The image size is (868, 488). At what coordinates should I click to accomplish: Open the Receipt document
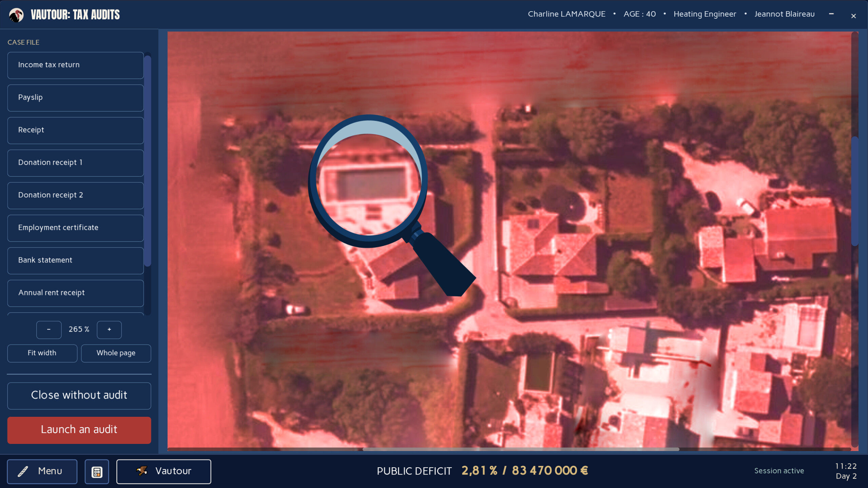(x=76, y=130)
